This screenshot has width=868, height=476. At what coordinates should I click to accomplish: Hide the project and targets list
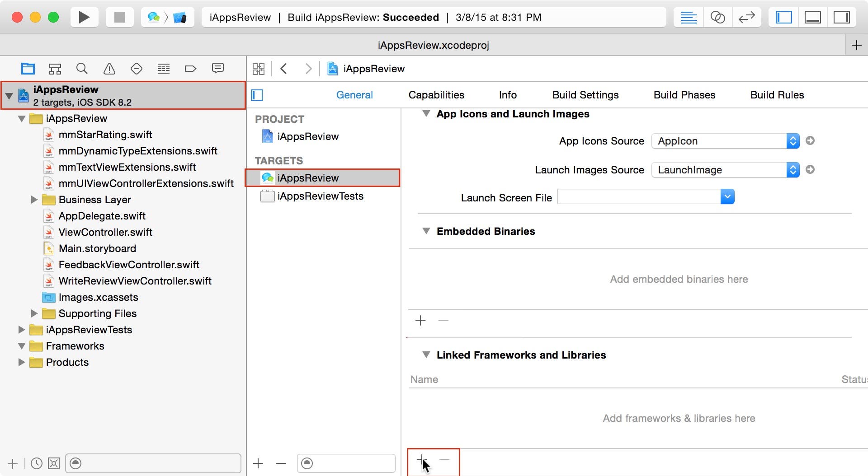pos(257,95)
